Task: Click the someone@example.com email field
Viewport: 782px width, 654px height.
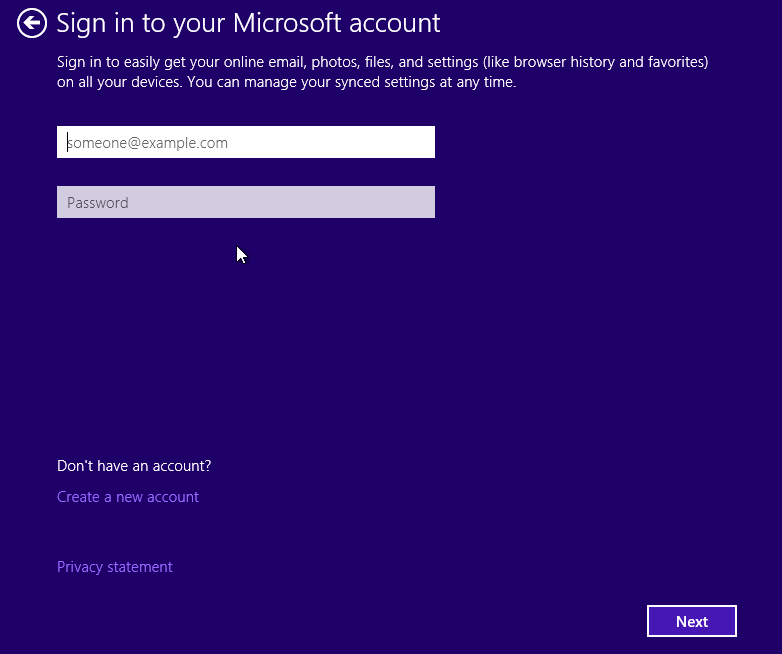Action: [x=246, y=142]
